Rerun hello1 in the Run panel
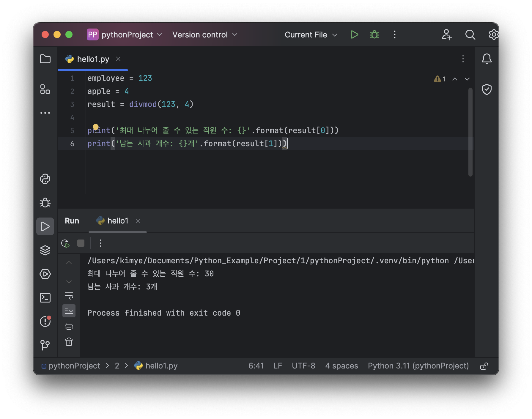Screen dimensions: 532x419 point(65,243)
